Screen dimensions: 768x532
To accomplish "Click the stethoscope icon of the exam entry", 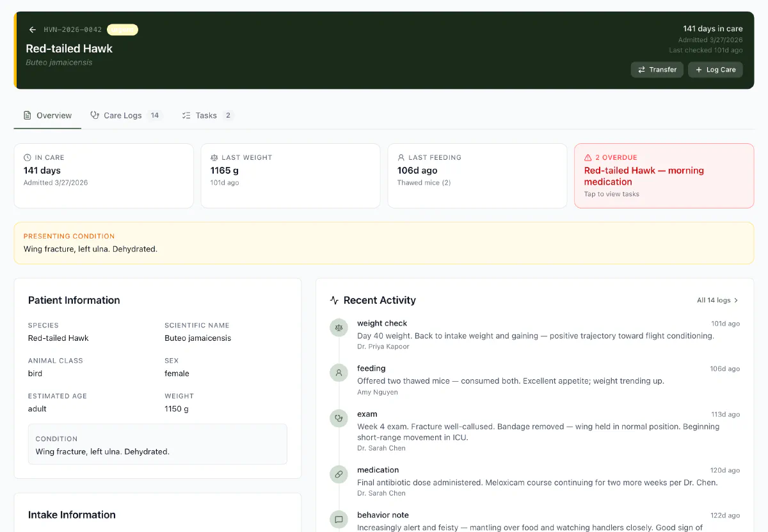I will [x=339, y=418].
